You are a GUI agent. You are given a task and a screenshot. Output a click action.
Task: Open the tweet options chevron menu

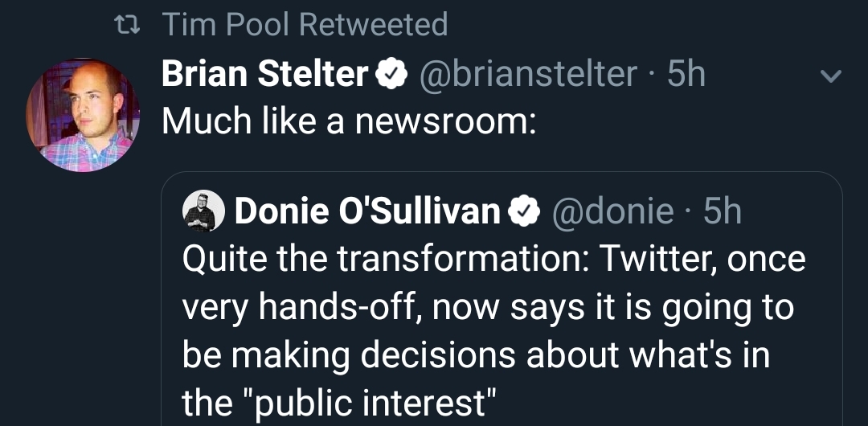pos(829,78)
